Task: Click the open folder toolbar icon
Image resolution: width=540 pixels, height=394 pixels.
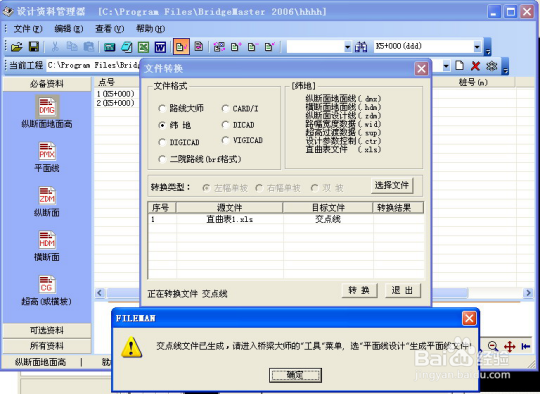Action: click(x=16, y=46)
